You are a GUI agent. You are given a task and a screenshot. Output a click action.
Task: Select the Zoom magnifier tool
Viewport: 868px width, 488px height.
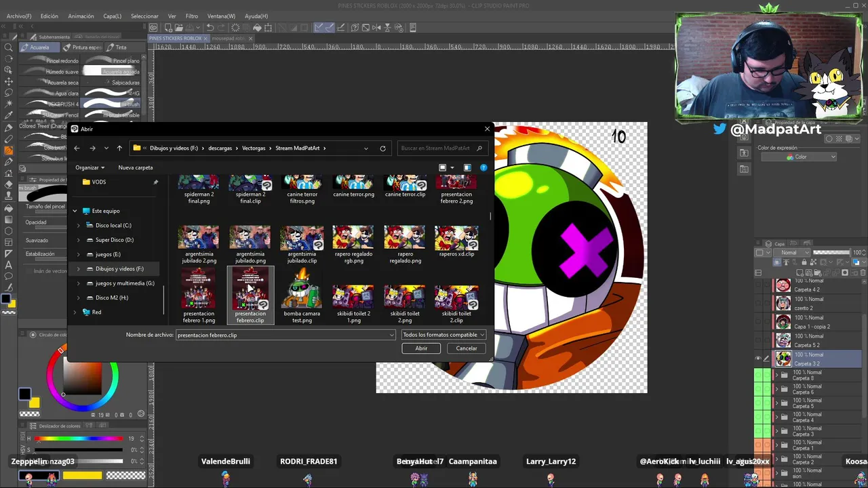[x=8, y=47]
